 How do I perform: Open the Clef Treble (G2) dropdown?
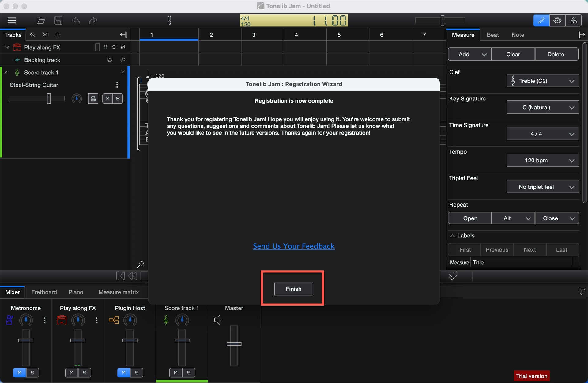point(543,81)
